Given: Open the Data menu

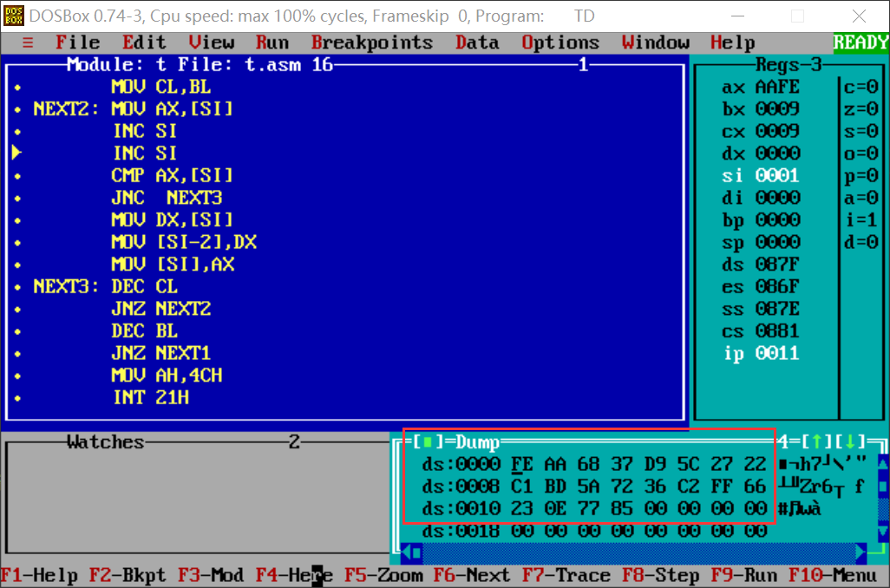Looking at the screenshot, I should coord(477,42).
